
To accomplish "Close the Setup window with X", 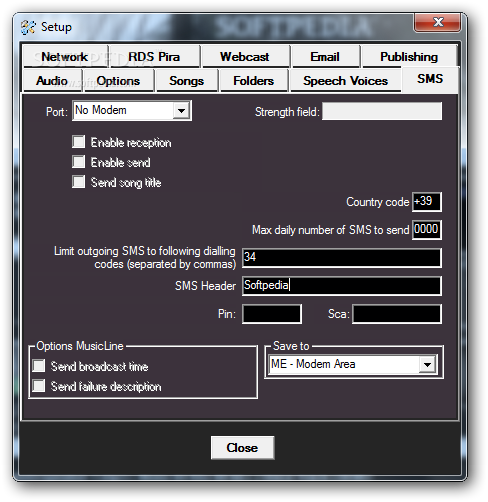I will click(x=438, y=23).
